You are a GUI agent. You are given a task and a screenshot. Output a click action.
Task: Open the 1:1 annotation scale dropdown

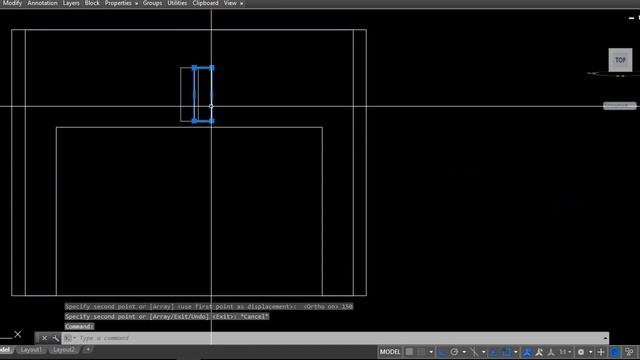tap(565, 352)
